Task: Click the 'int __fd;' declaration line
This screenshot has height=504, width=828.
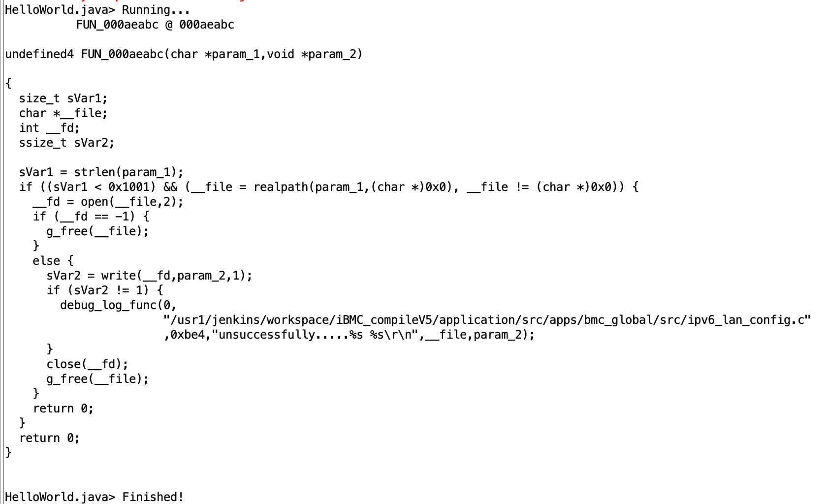Action: click(x=49, y=128)
